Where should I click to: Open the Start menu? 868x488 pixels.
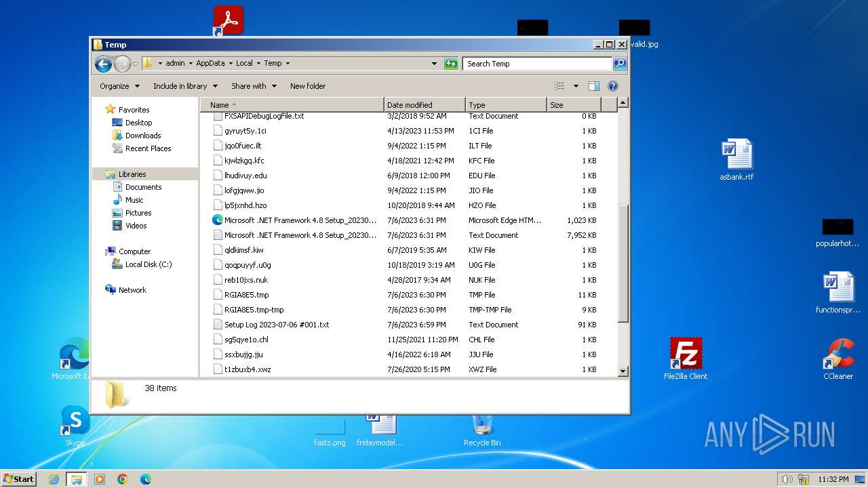19,479
